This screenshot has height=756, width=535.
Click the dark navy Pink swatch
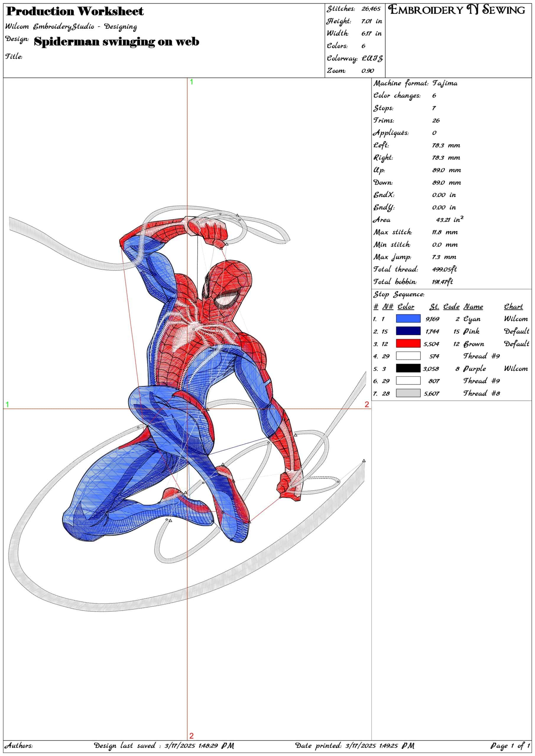[408, 331]
